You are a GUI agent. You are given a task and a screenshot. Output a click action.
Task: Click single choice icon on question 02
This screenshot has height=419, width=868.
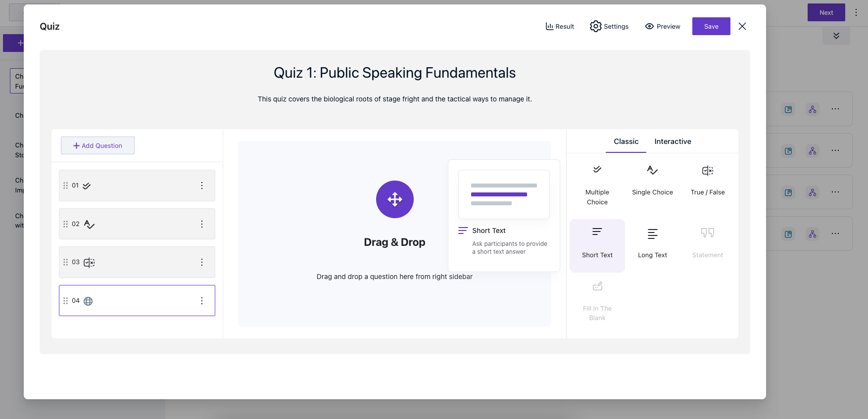(x=89, y=224)
